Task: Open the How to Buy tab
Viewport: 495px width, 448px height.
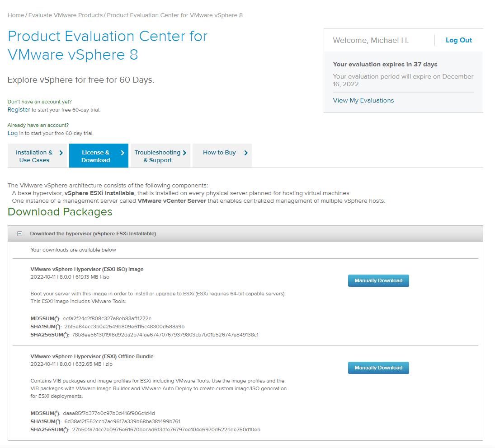Action: point(222,156)
